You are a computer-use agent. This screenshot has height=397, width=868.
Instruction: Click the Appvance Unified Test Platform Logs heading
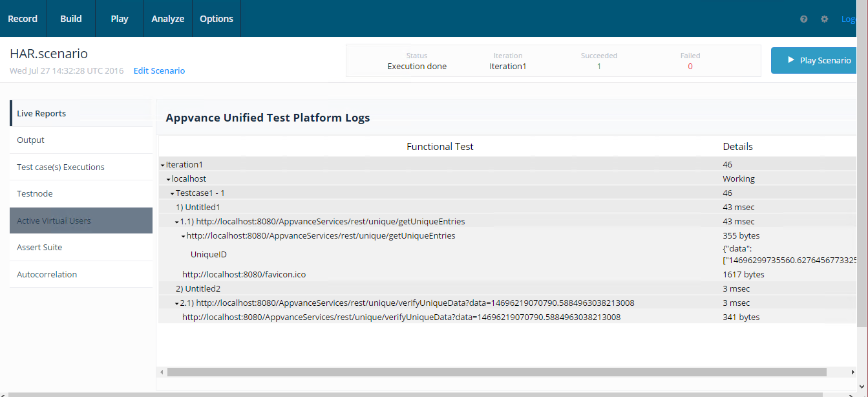(268, 118)
